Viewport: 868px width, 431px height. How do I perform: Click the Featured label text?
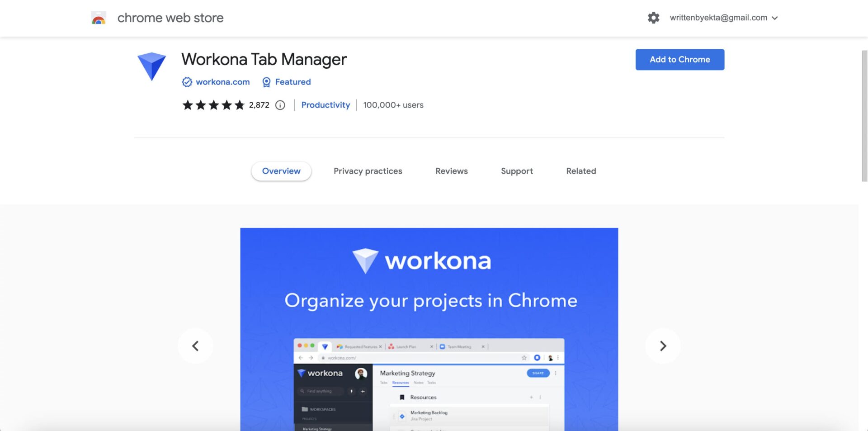293,82
